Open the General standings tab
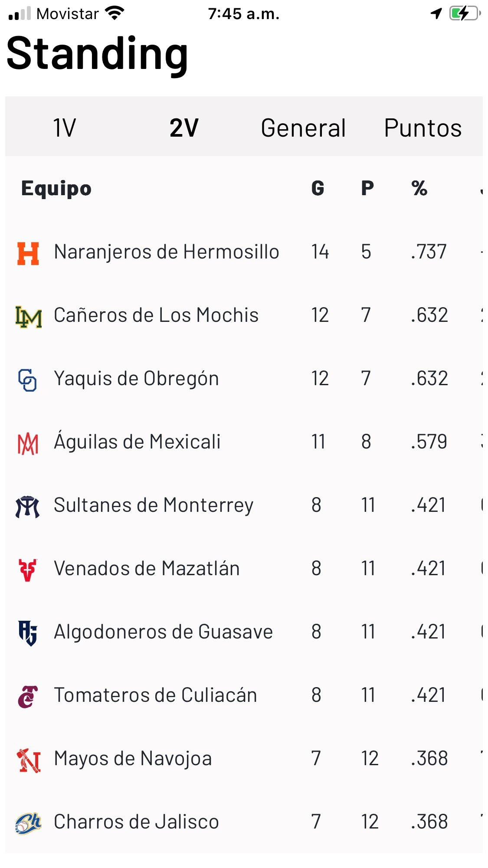 (x=303, y=128)
